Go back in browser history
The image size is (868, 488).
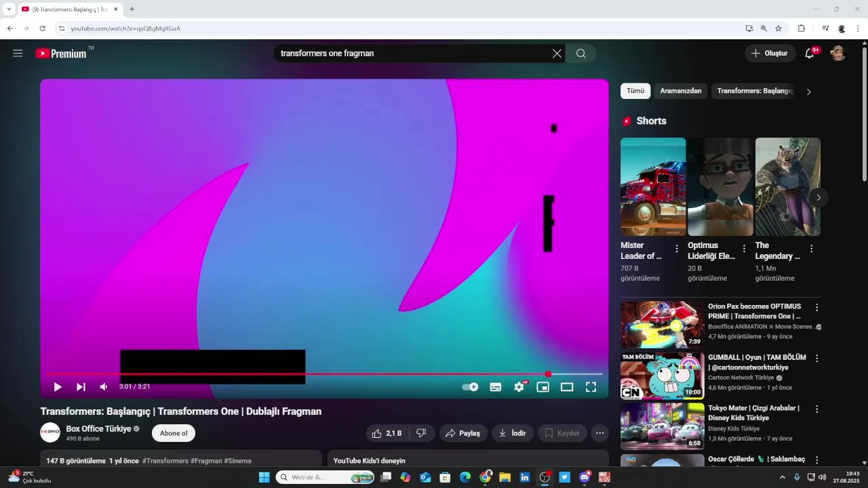(x=9, y=28)
